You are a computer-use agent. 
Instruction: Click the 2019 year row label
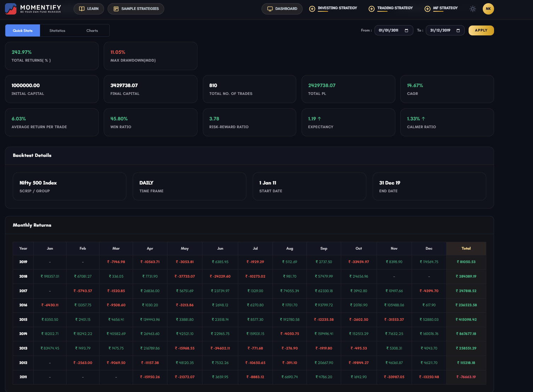pyautogui.click(x=23, y=262)
